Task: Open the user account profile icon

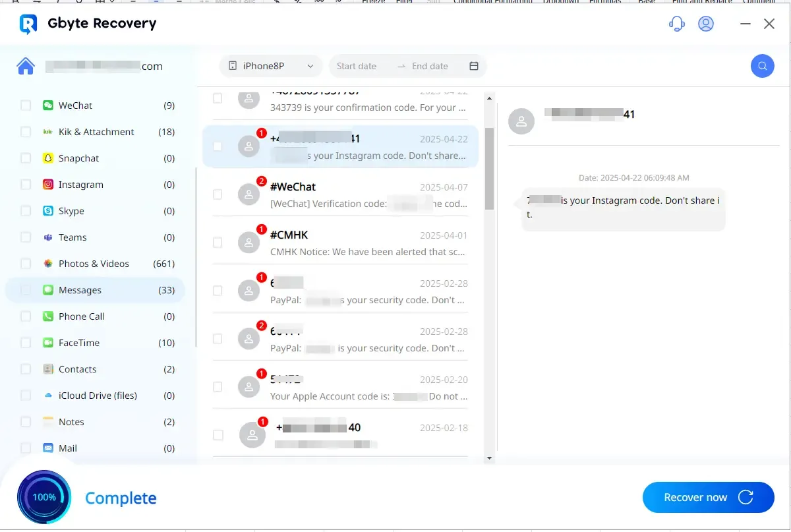Action: (x=706, y=24)
